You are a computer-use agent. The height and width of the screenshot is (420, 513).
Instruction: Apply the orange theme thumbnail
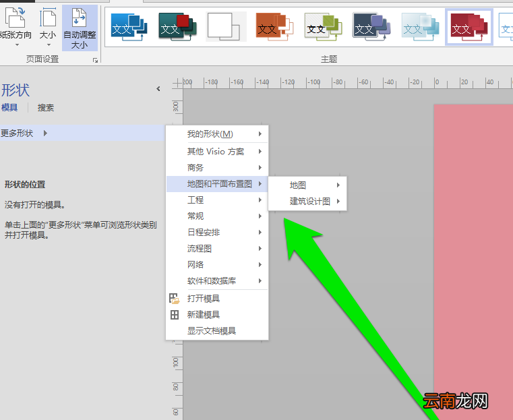coord(274,27)
